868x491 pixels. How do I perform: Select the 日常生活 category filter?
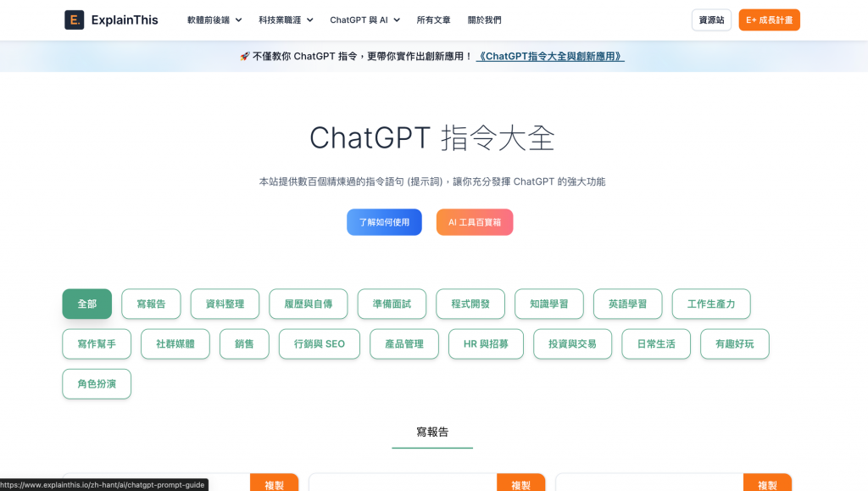click(656, 343)
